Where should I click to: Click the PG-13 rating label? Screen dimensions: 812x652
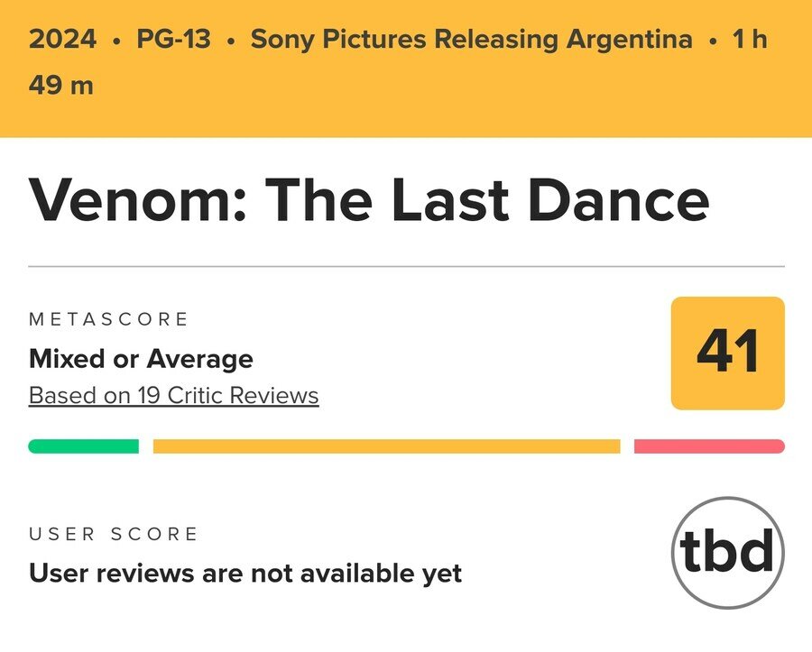[x=173, y=40]
